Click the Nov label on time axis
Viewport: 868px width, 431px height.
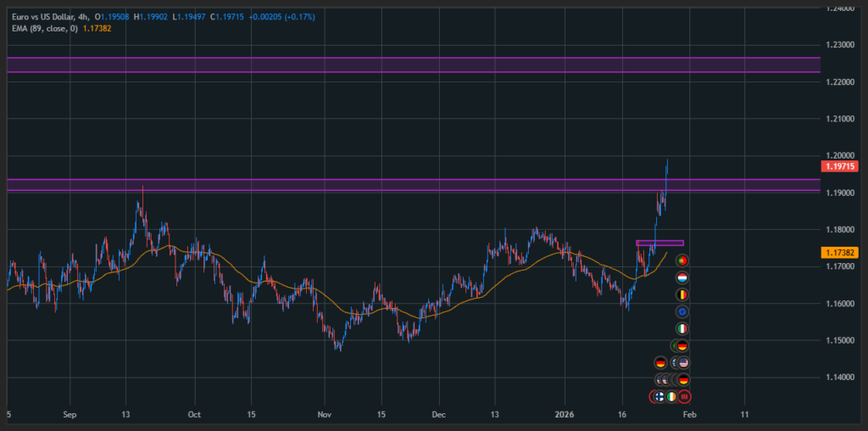click(323, 416)
